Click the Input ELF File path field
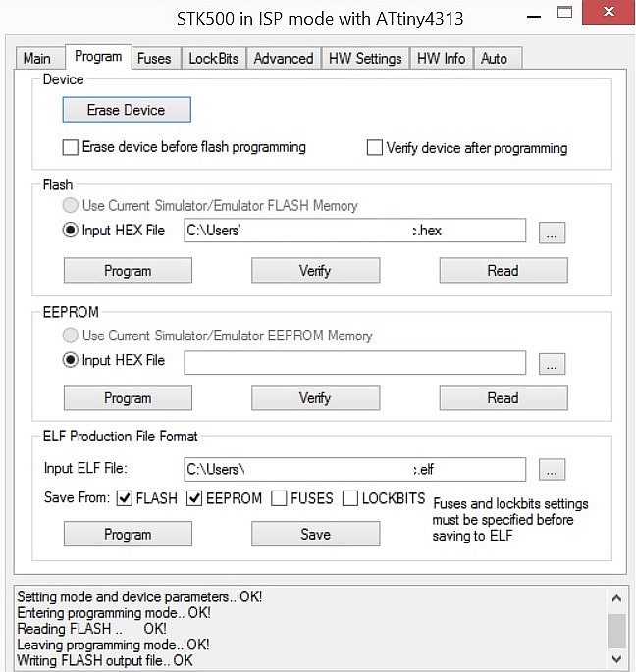The width and height of the screenshot is (636, 672). click(x=355, y=469)
